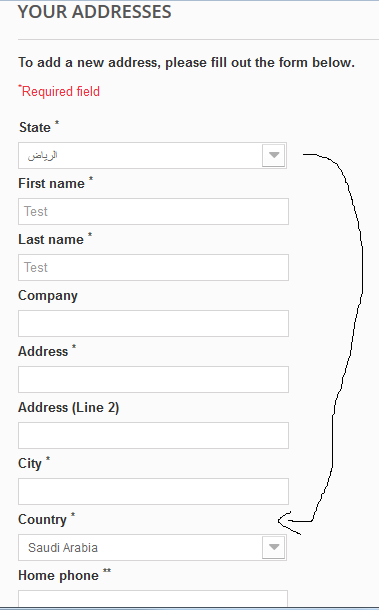This screenshot has height=610, width=379.
Task: Focus the City input field
Action: [x=153, y=491]
